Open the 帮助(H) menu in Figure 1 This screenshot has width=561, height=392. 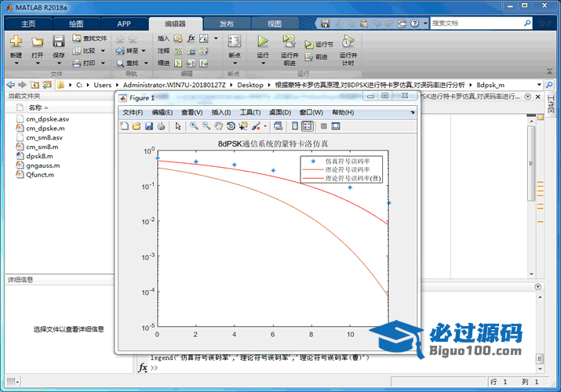point(343,113)
